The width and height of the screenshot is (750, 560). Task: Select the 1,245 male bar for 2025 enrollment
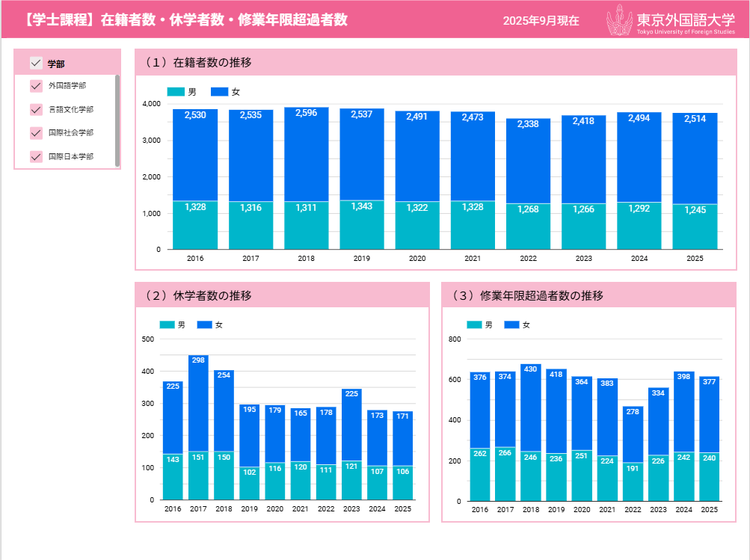pyautogui.click(x=695, y=227)
